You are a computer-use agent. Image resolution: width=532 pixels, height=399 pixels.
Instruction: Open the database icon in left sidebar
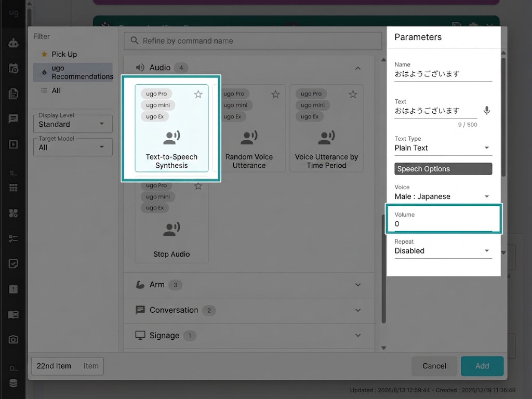coord(13,383)
